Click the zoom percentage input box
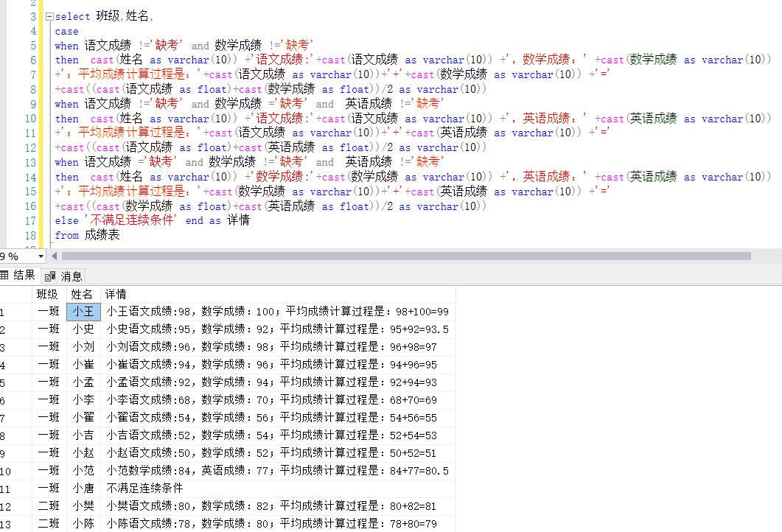This screenshot has width=782, height=532. tap(16, 256)
